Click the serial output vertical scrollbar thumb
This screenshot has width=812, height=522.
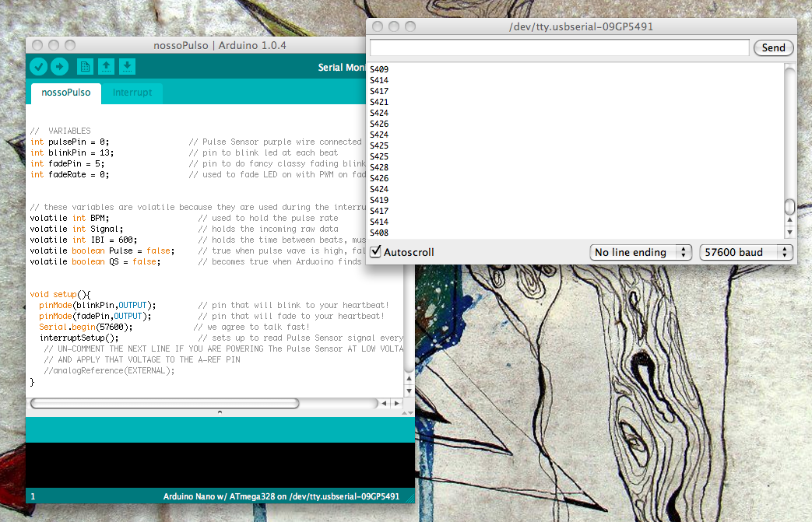[x=789, y=207]
